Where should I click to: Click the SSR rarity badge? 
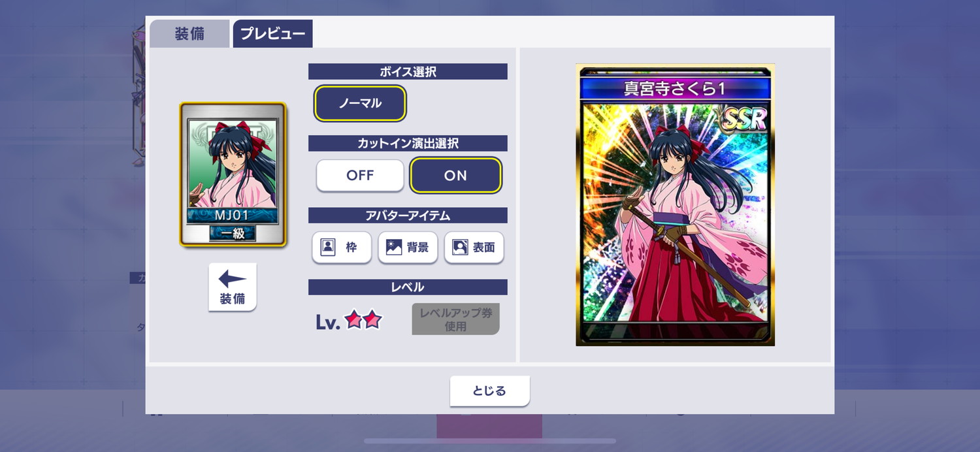743,119
